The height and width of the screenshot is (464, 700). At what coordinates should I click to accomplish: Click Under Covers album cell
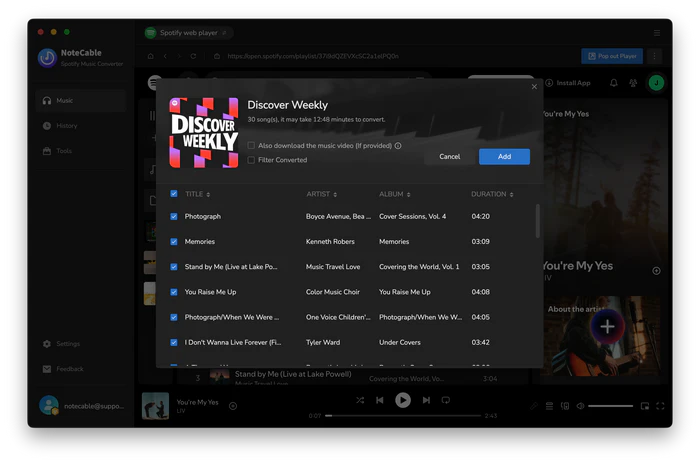400,343
